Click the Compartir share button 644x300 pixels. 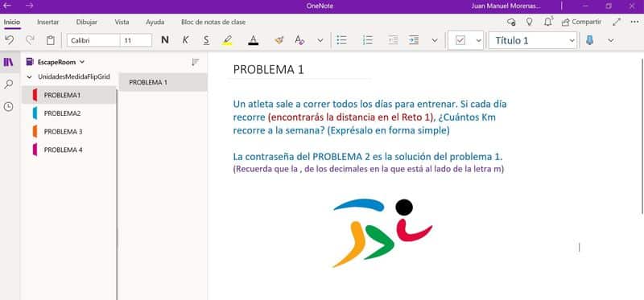[x=581, y=22]
